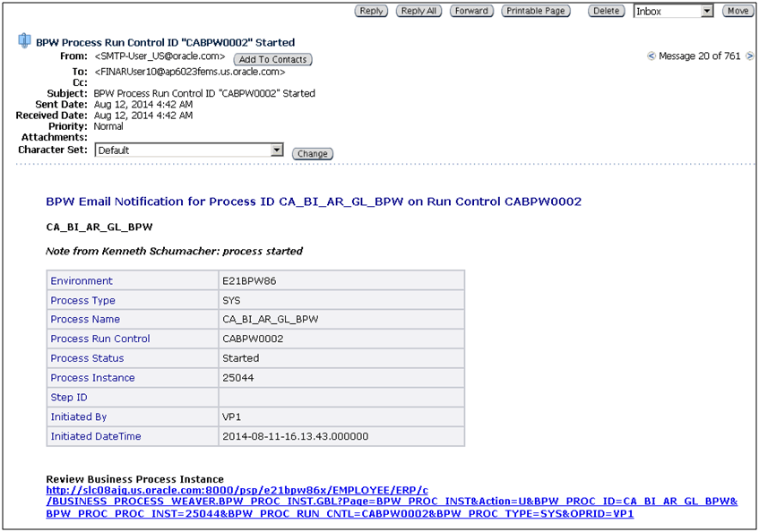Image resolution: width=759 pixels, height=532 pixels.
Task: Go to next message with right arrow
Action: [748, 55]
